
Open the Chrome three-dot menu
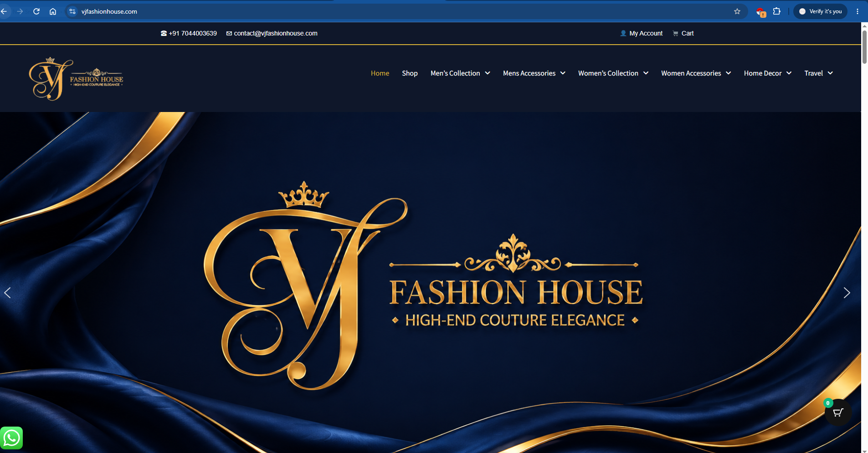(858, 11)
